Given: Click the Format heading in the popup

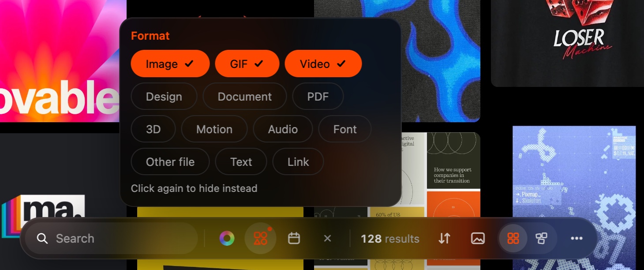Looking at the screenshot, I should coord(150,36).
